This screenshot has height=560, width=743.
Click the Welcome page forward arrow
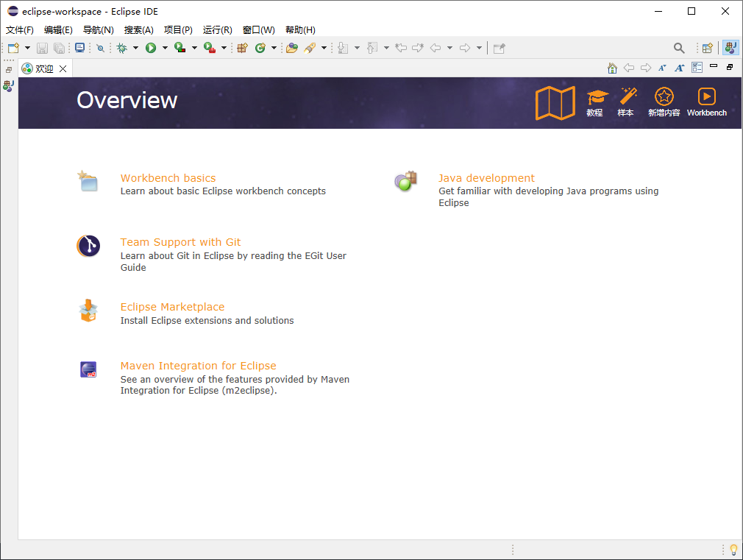coord(646,68)
